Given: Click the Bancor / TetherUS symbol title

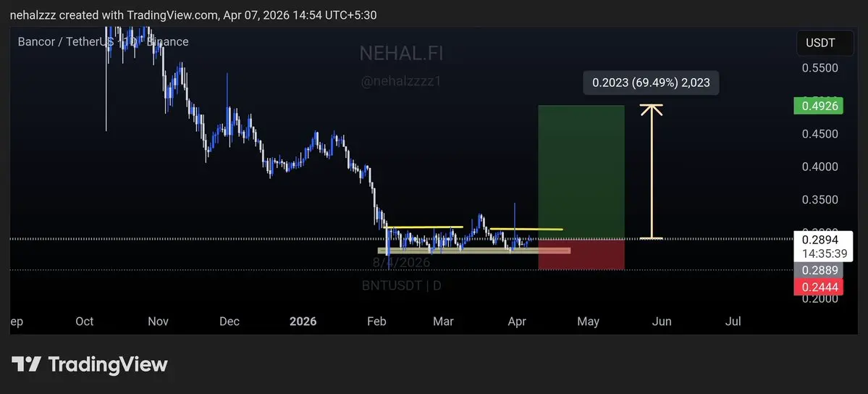Looking at the screenshot, I should [65, 41].
